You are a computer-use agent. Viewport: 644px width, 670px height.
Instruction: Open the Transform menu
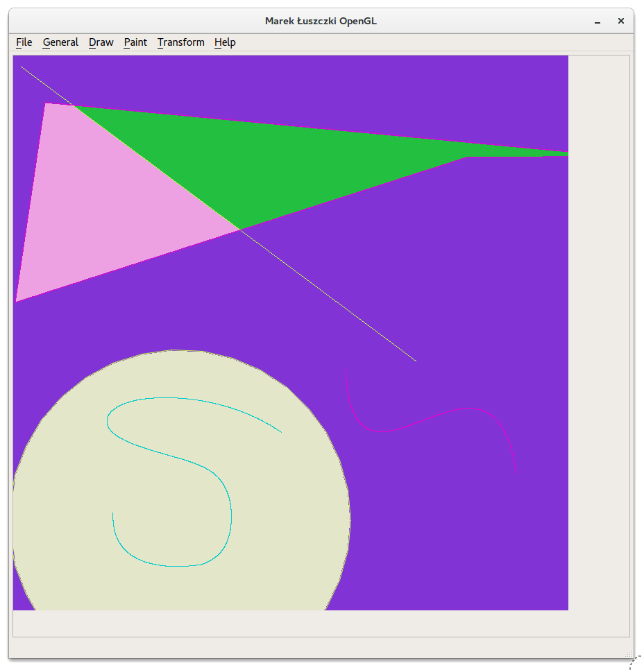(180, 42)
